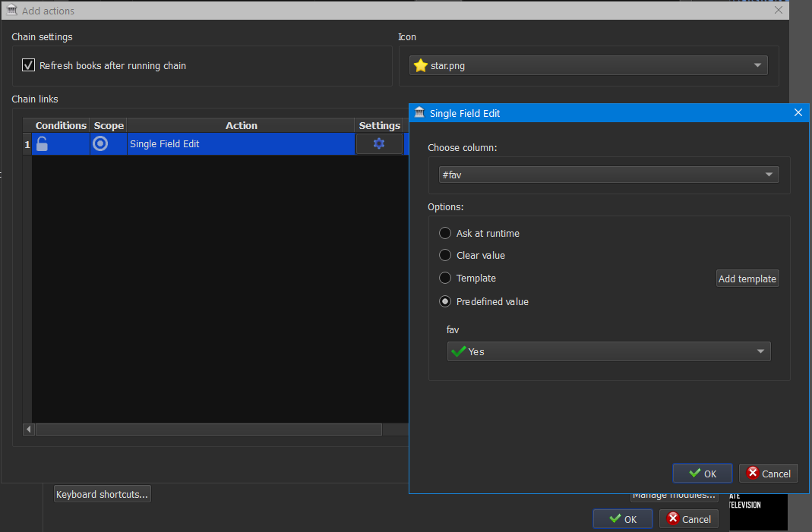Viewport: 812px width, 532px height.
Task: Choose the Template radio option
Action: 445,279
